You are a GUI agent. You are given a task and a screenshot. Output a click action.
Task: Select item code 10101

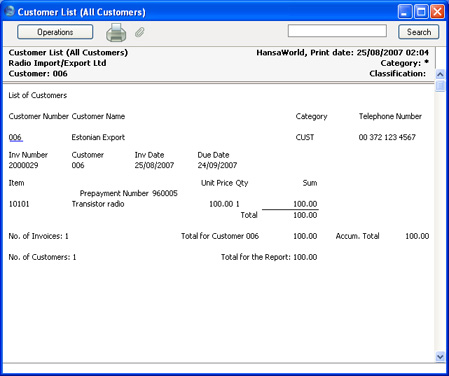click(19, 204)
